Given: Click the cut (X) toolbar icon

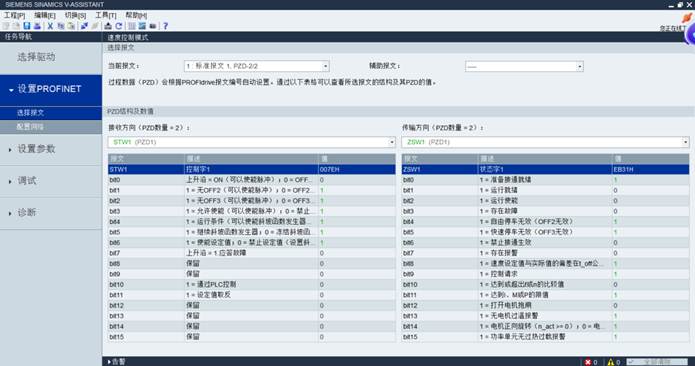Looking at the screenshot, I should pyautogui.click(x=50, y=26).
